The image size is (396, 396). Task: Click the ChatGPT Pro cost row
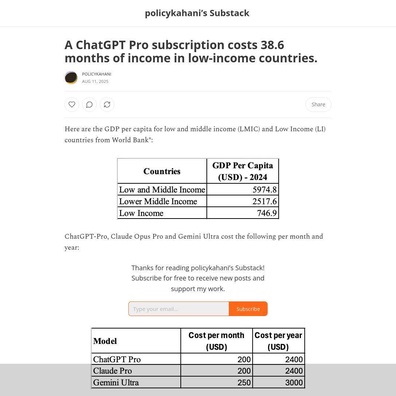tap(198, 359)
